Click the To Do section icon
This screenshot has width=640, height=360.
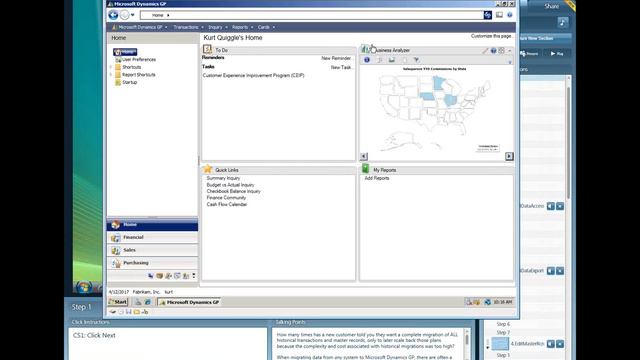point(207,49)
